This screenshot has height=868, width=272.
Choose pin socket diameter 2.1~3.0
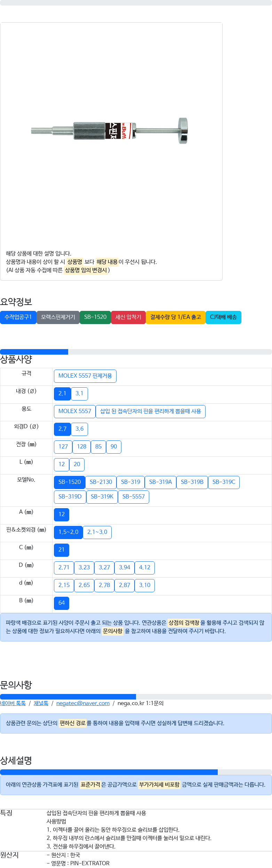coord(97,532)
